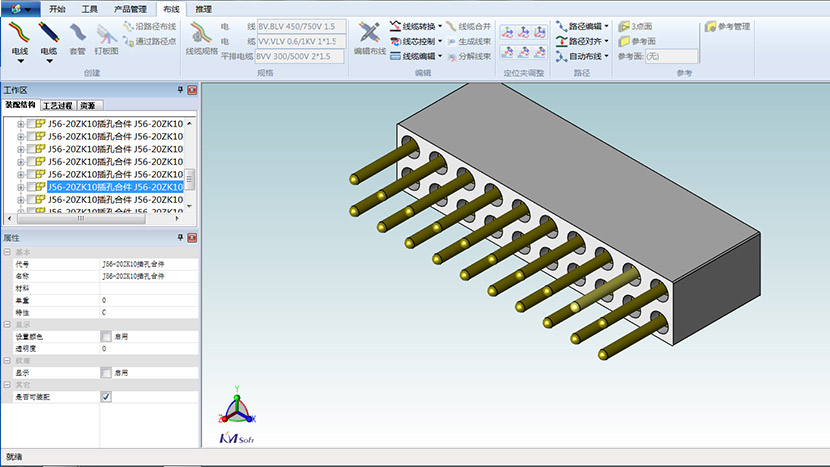Open the 线缆规格 (cable spec) tool
830x467 pixels.
coord(202,38)
